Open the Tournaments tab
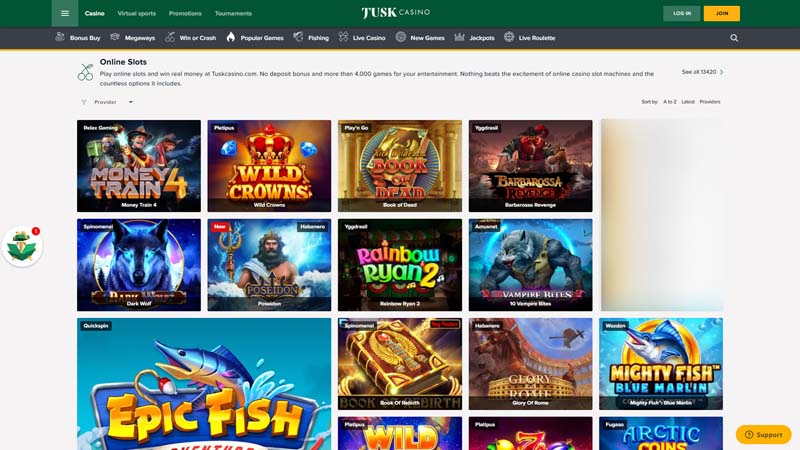This screenshot has width=800, height=450. point(233,13)
